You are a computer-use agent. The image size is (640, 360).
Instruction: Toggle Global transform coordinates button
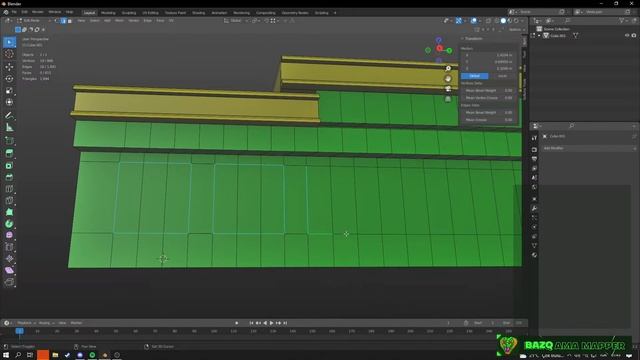[474, 76]
